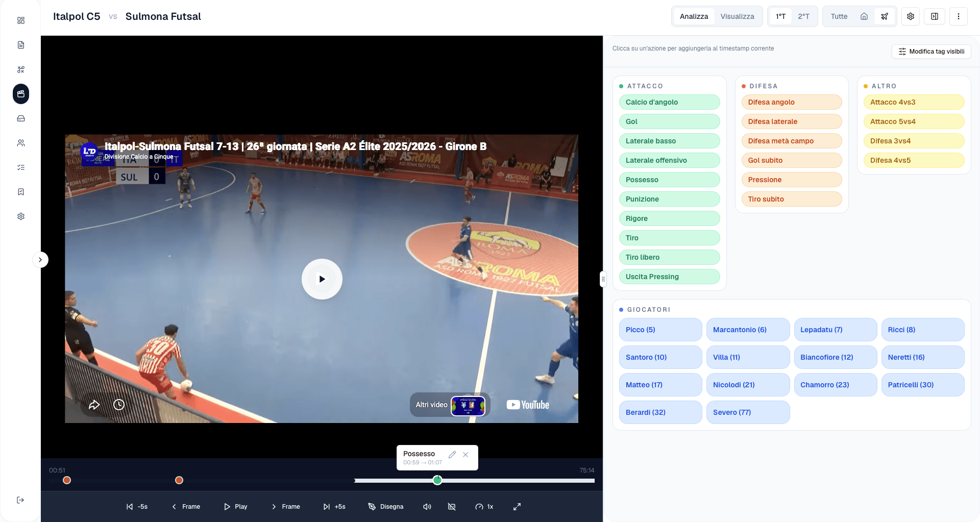Open the sidebar settings gear icon

pyautogui.click(x=21, y=216)
